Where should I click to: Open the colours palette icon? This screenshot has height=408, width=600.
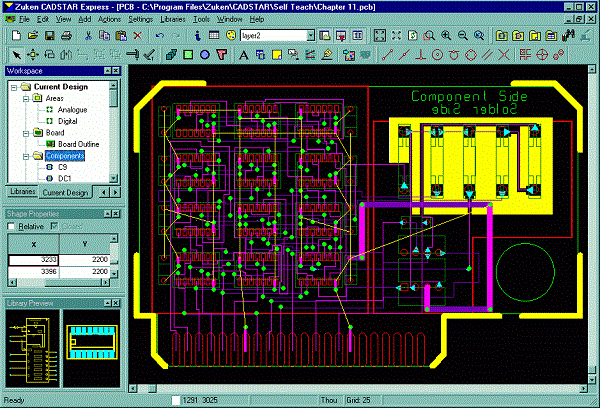(231, 36)
